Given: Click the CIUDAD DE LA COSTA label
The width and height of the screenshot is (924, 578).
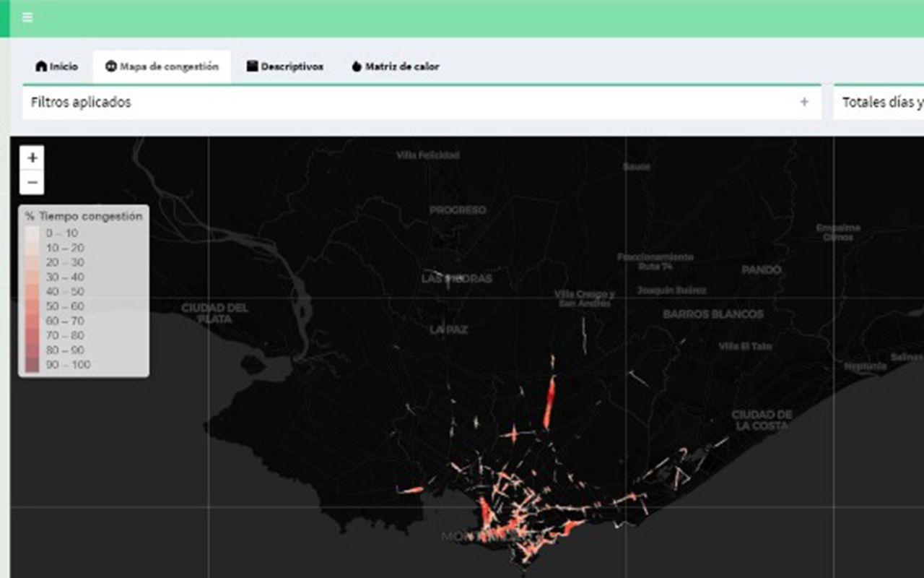Looking at the screenshot, I should pyautogui.click(x=762, y=420).
